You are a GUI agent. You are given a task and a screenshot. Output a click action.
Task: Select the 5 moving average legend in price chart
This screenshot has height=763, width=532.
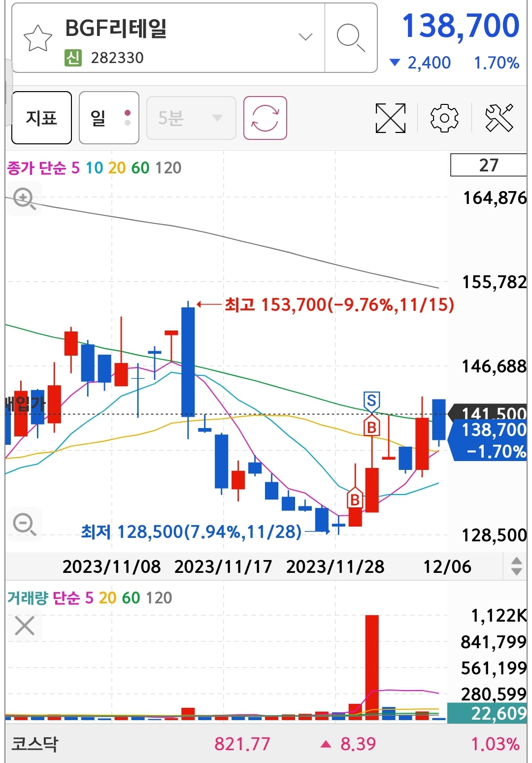(x=75, y=168)
